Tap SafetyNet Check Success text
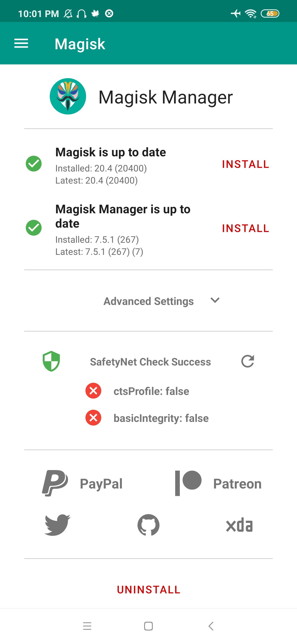Image resolution: width=297 pixels, height=644 pixels. [150, 362]
